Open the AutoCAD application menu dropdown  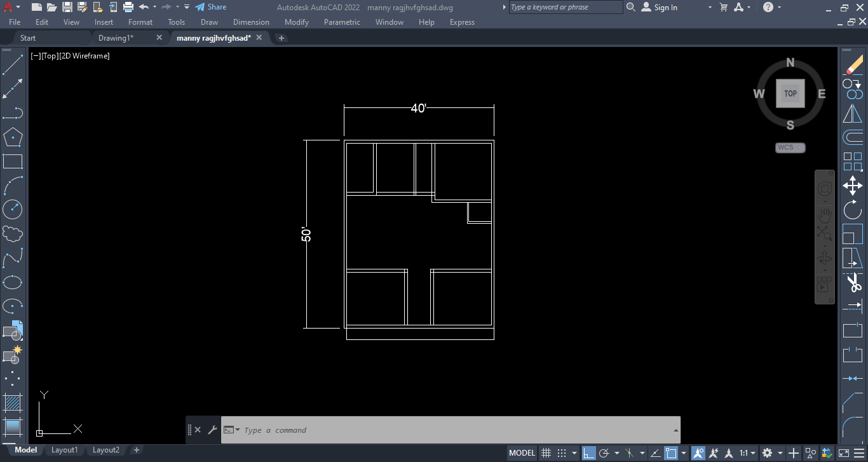(11, 7)
